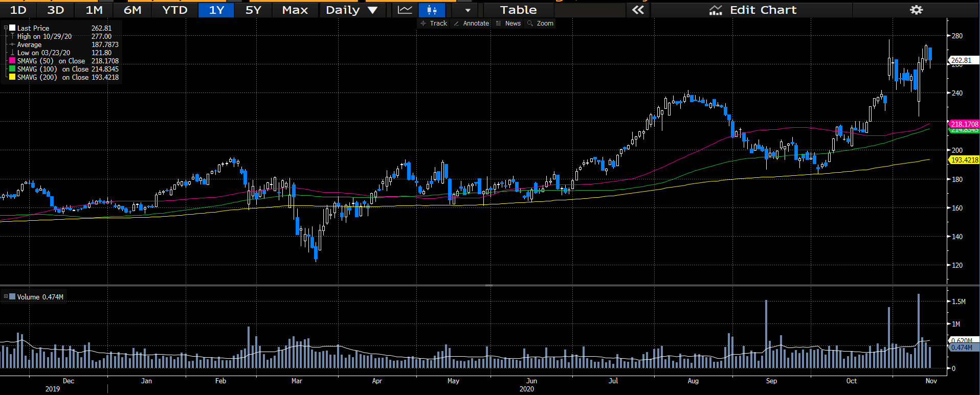
Task: Select the 1D range tab
Action: 18,10
